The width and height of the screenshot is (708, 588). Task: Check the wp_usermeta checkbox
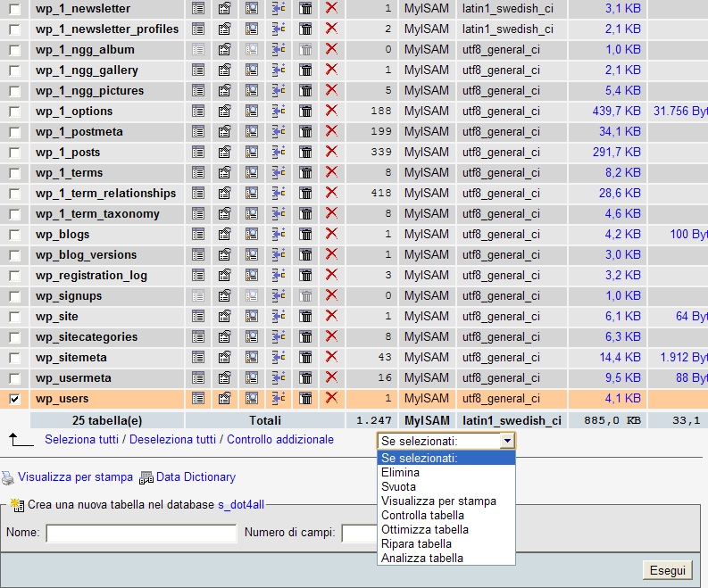coord(14,378)
